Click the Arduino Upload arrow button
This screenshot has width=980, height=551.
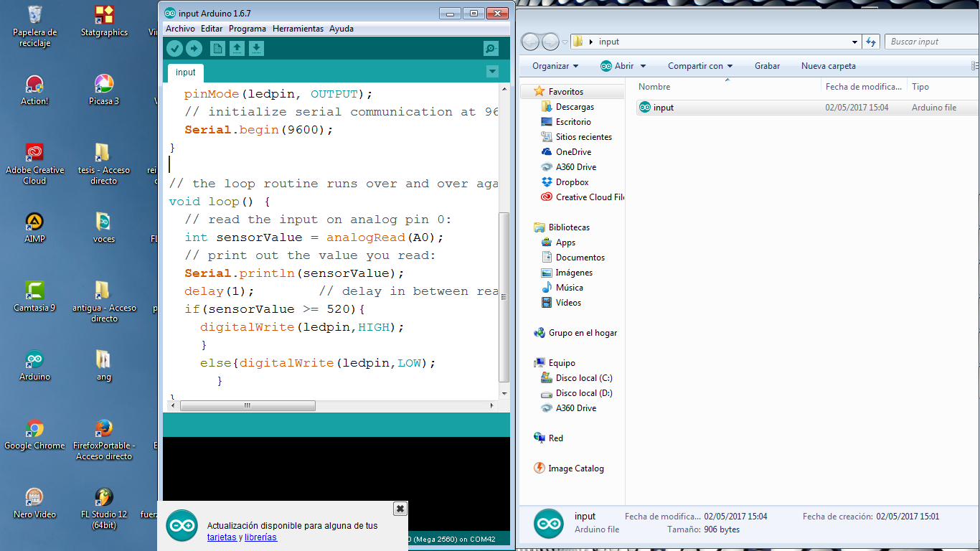tap(194, 48)
